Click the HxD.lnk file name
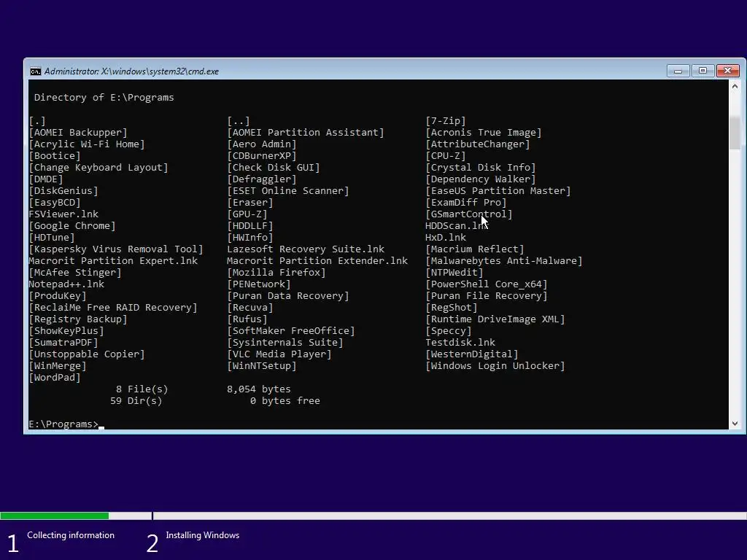The height and width of the screenshot is (560, 747). (x=446, y=238)
